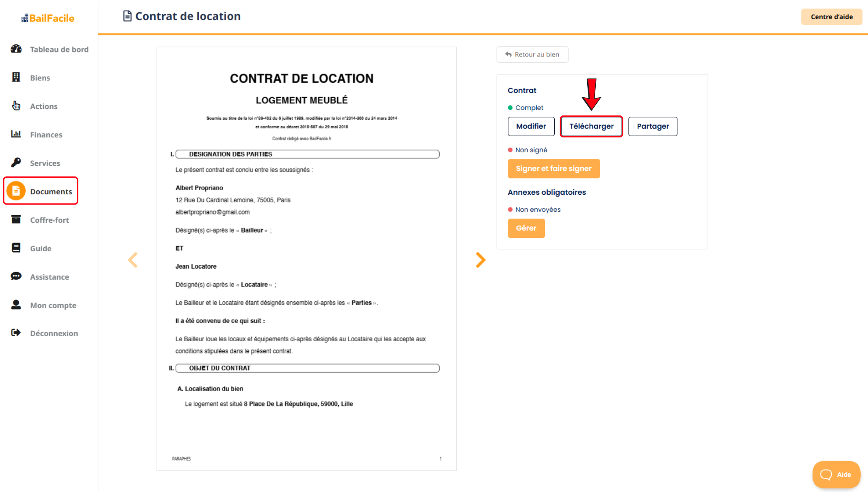Click Partager to share the contract

[652, 126]
